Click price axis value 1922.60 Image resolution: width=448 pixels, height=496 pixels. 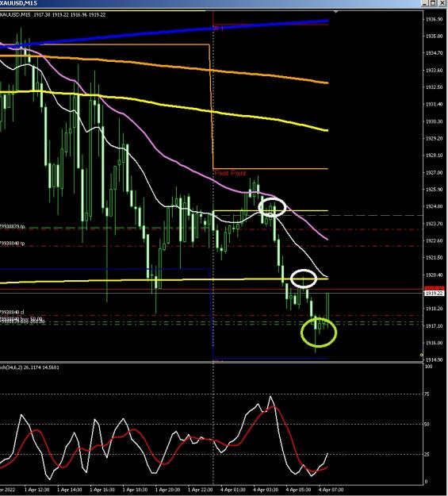(x=434, y=240)
